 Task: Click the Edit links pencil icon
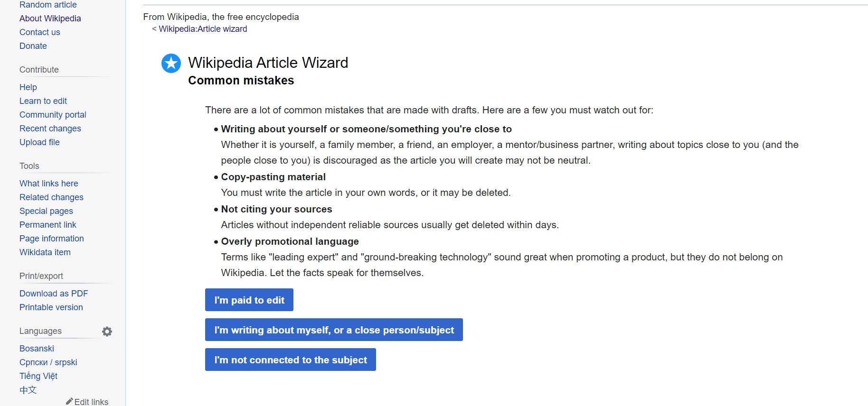coord(70,401)
